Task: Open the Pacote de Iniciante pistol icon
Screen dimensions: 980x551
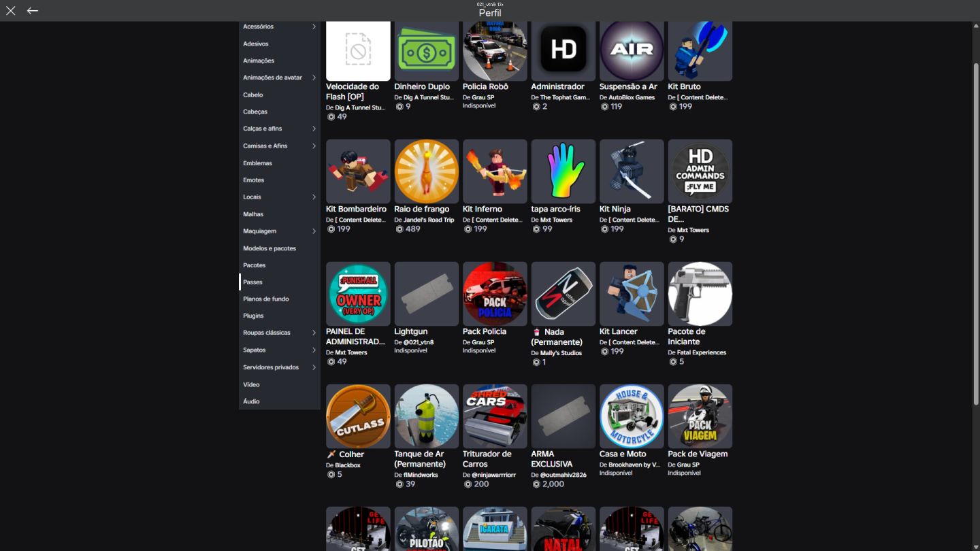Action: [x=700, y=294]
